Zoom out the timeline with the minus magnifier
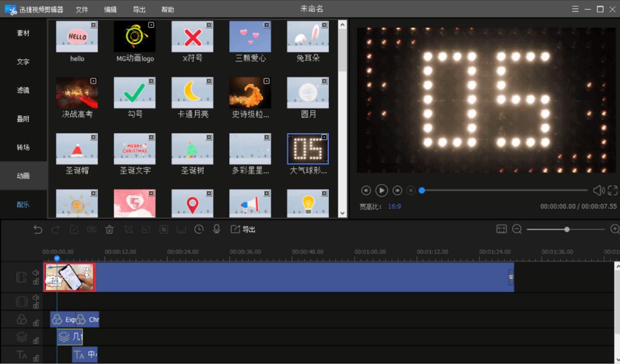The height and width of the screenshot is (364, 620). coord(517,229)
